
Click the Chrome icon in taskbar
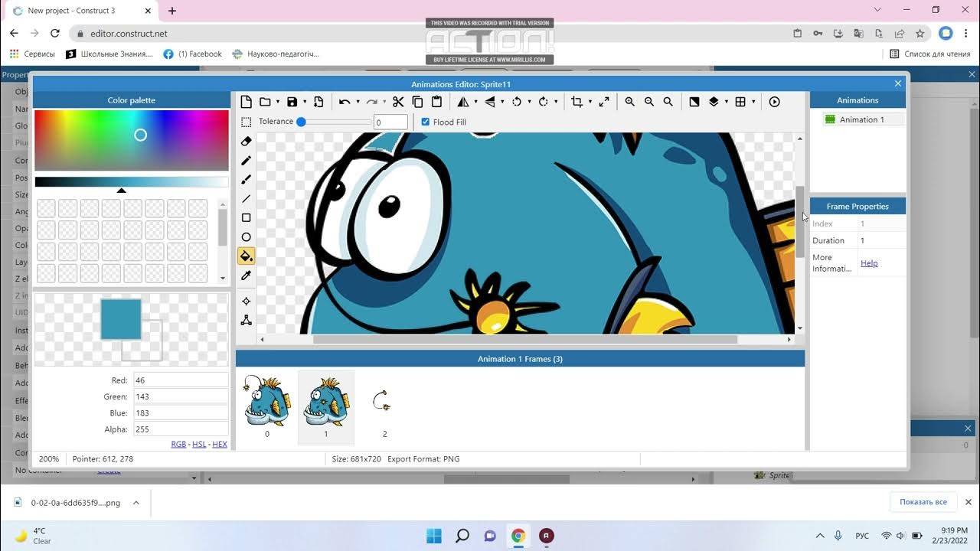[518, 536]
